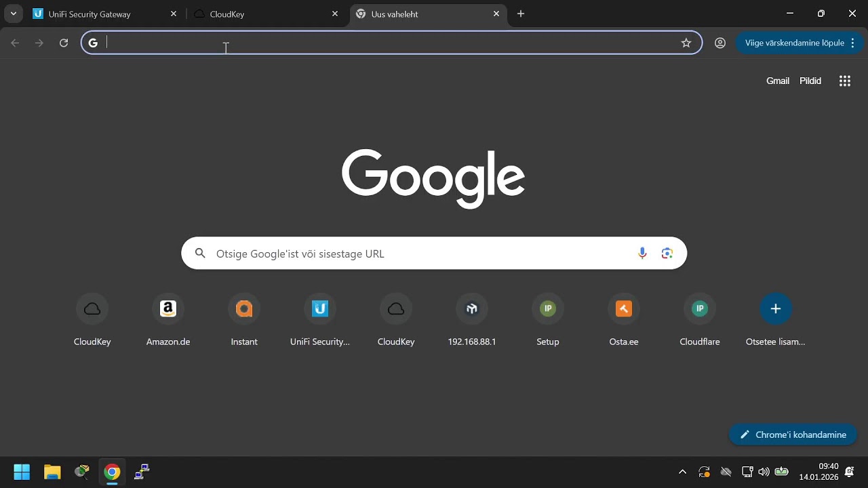Click the Google icon in the address bar

click(93, 43)
